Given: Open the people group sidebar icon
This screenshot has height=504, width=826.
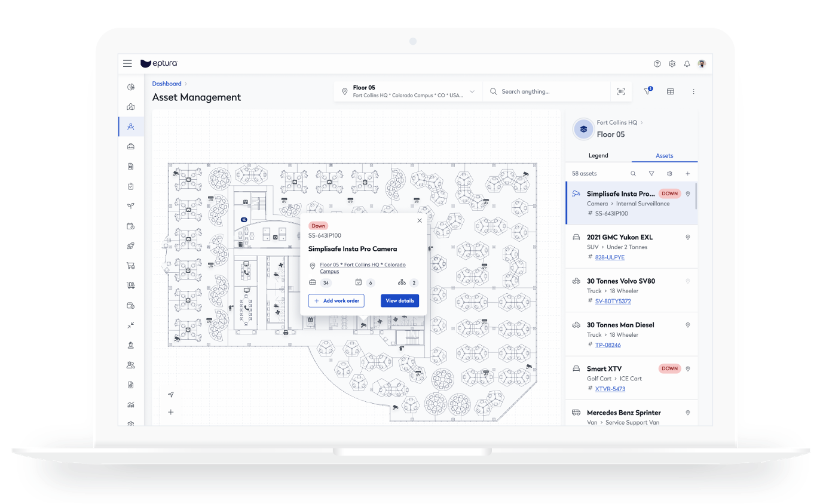Looking at the screenshot, I should point(131,365).
